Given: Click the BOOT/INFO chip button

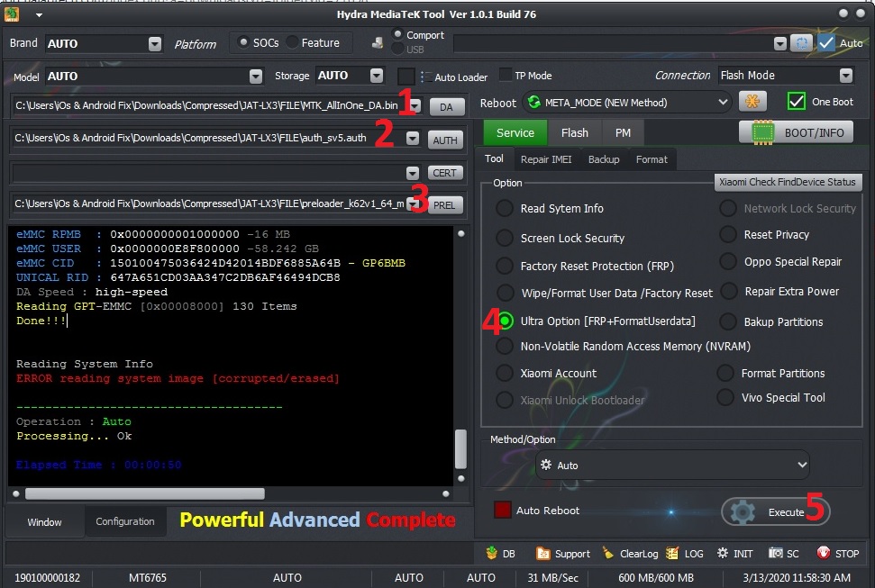Looking at the screenshot, I should click(x=797, y=132).
